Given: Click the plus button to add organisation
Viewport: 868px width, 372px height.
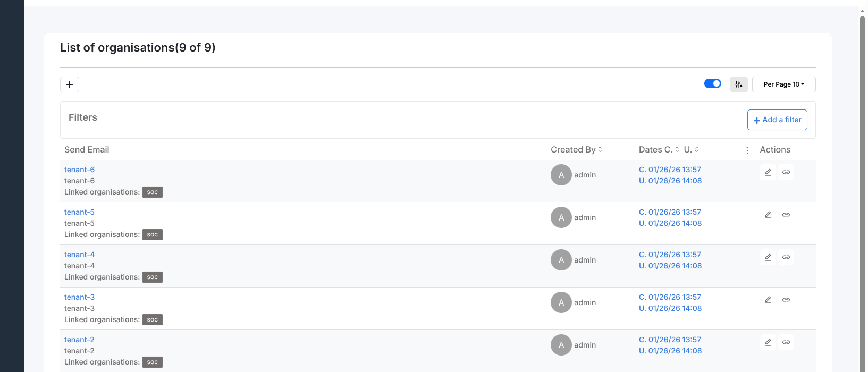Looking at the screenshot, I should click(x=70, y=84).
